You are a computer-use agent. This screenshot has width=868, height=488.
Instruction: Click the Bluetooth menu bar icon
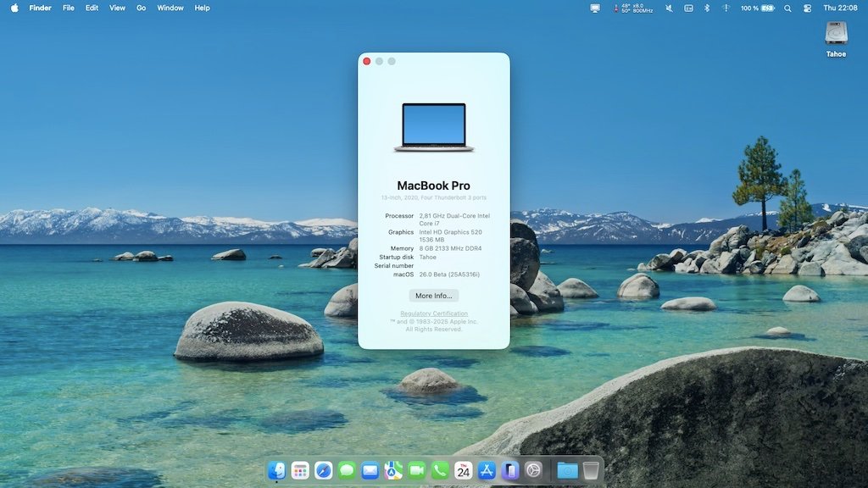(x=707, y=8)
